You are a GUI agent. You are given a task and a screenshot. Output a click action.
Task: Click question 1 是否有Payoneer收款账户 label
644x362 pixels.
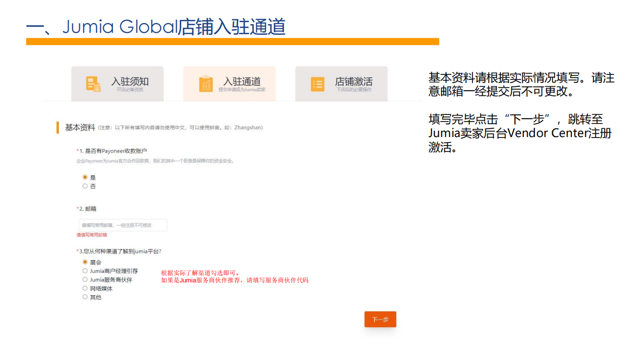pyautogui.click(x=112, y=151)
